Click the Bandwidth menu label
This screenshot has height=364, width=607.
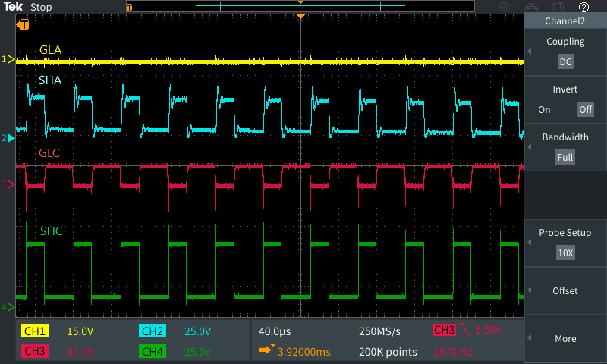pos(565,137)
